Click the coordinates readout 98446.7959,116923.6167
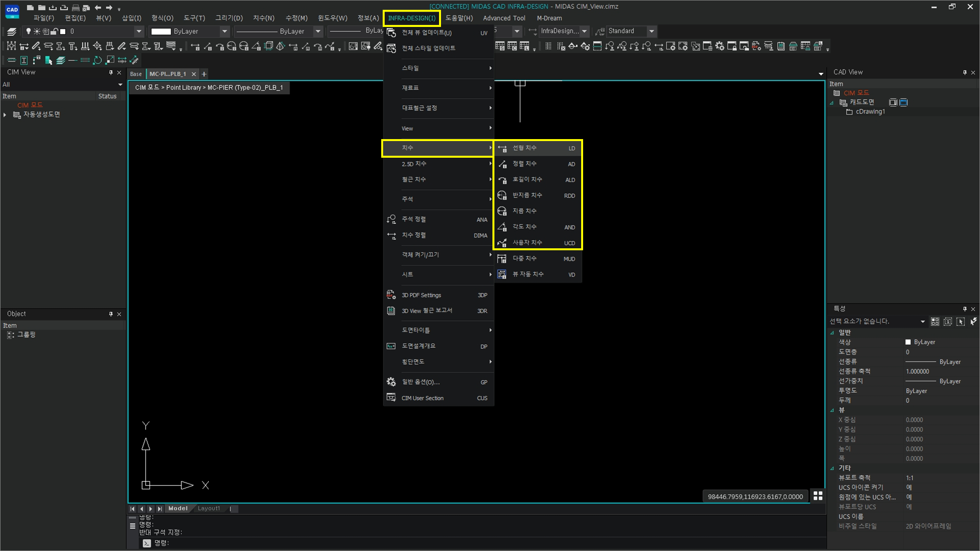This screenshot has height=551, width=980. tap(755, 496)
